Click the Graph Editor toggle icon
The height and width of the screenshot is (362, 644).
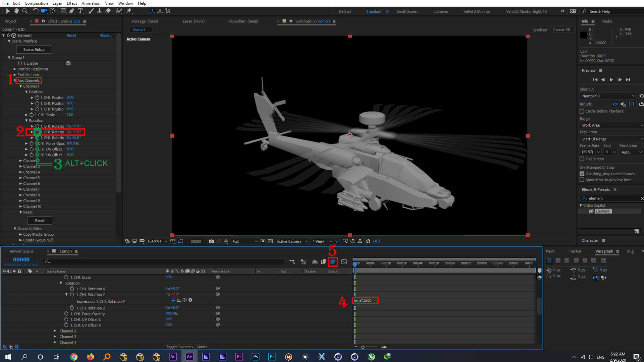pyautogui.click(x=344, y=262)
